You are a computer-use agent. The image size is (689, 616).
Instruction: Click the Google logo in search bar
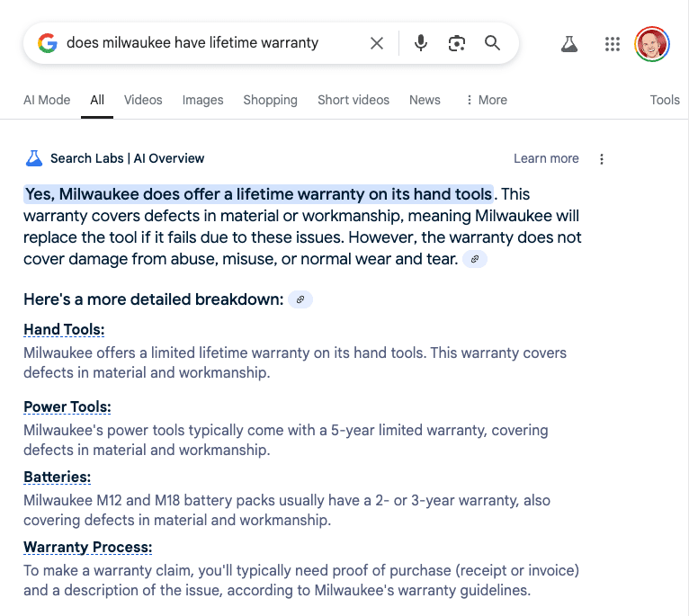click(48, 43)
